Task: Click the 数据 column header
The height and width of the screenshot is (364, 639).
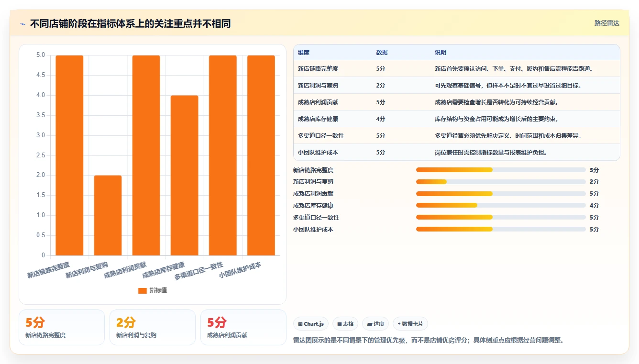Action: point(382,53)
